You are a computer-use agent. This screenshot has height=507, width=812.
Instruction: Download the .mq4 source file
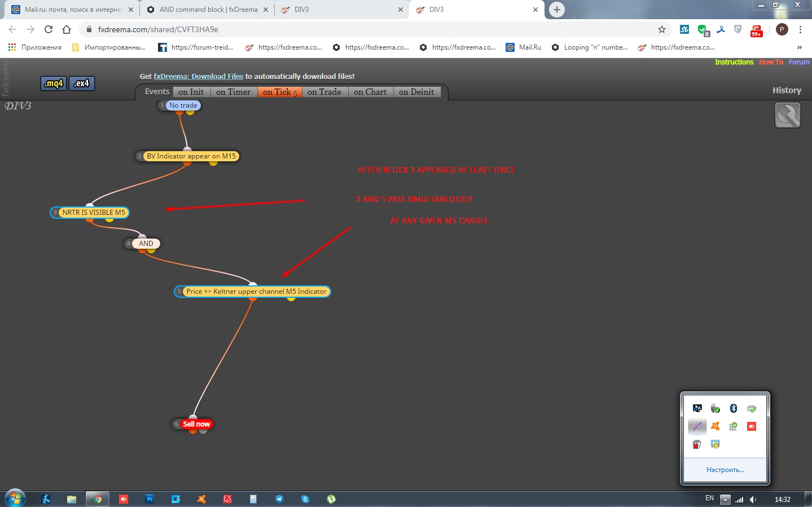pos(54,83)
